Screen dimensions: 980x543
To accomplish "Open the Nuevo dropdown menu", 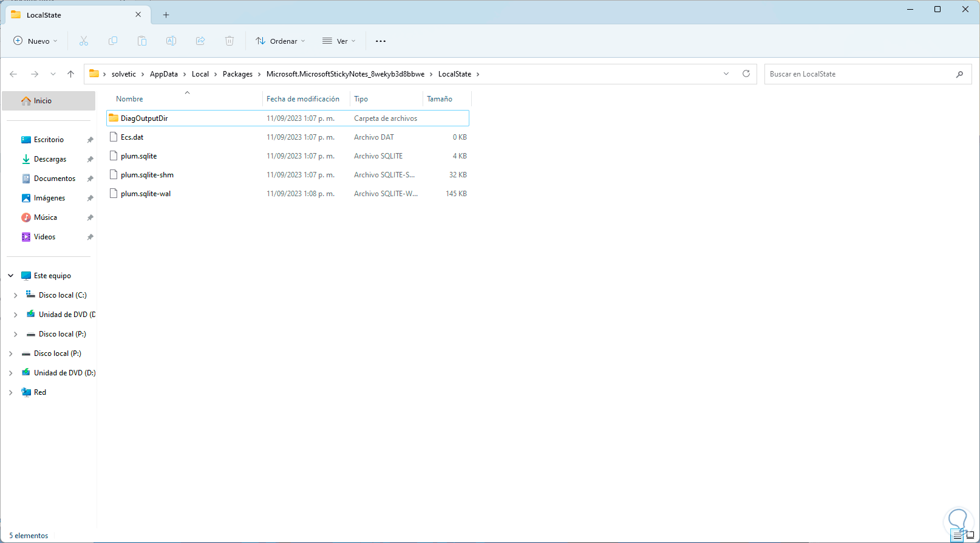I will [x=36, y=41].
